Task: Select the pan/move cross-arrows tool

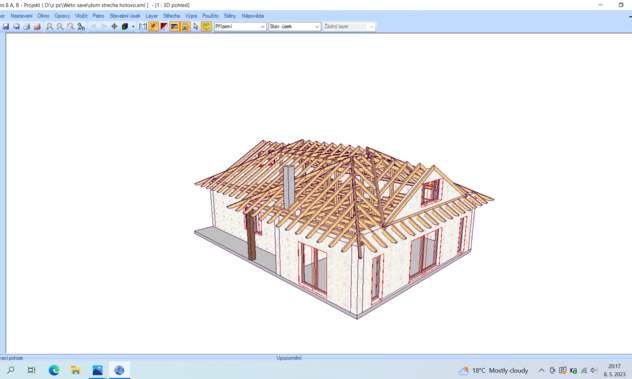Action: pyautogui.click(x=114, y=27)
